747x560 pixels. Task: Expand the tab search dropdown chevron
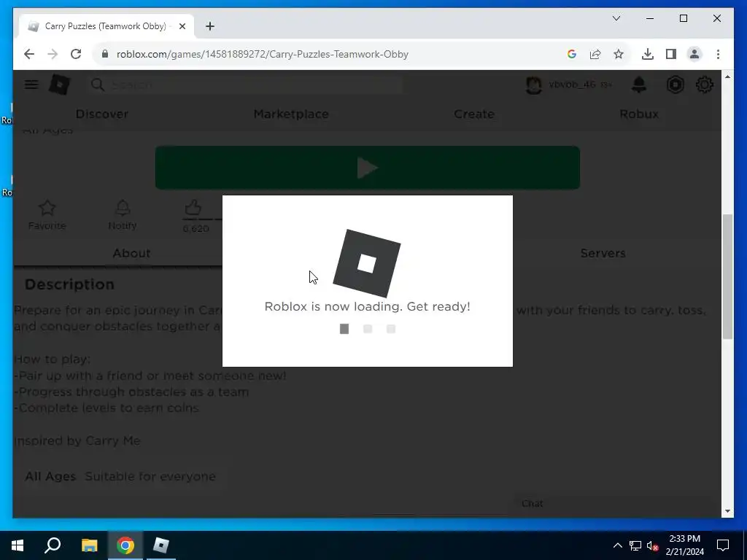pos(616,18)
